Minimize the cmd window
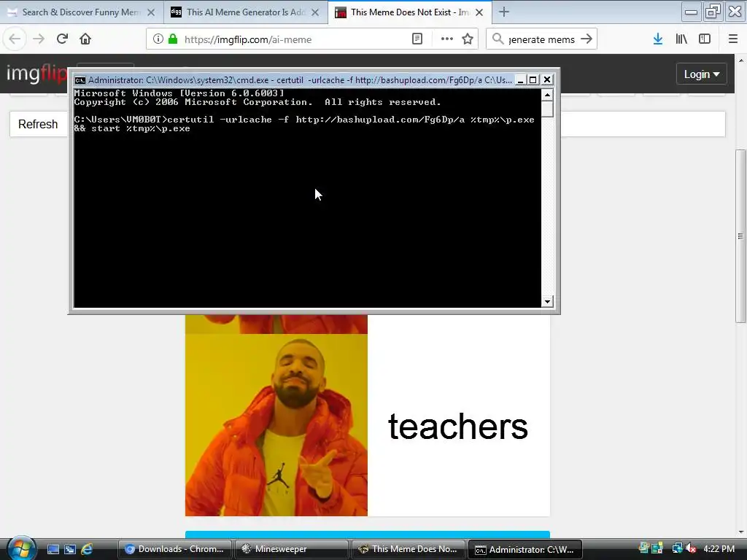 coord(521,80)
